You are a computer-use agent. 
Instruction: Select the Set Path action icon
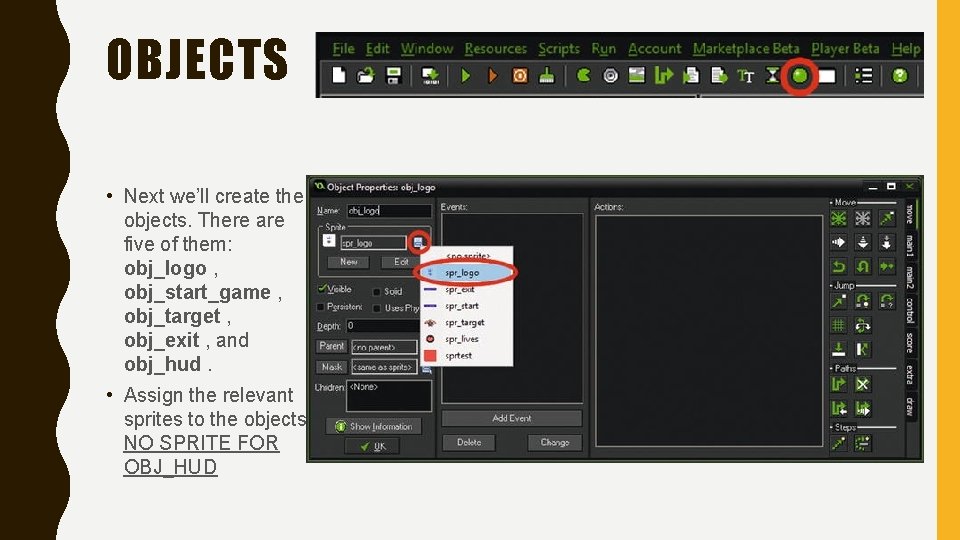(838, 384)
